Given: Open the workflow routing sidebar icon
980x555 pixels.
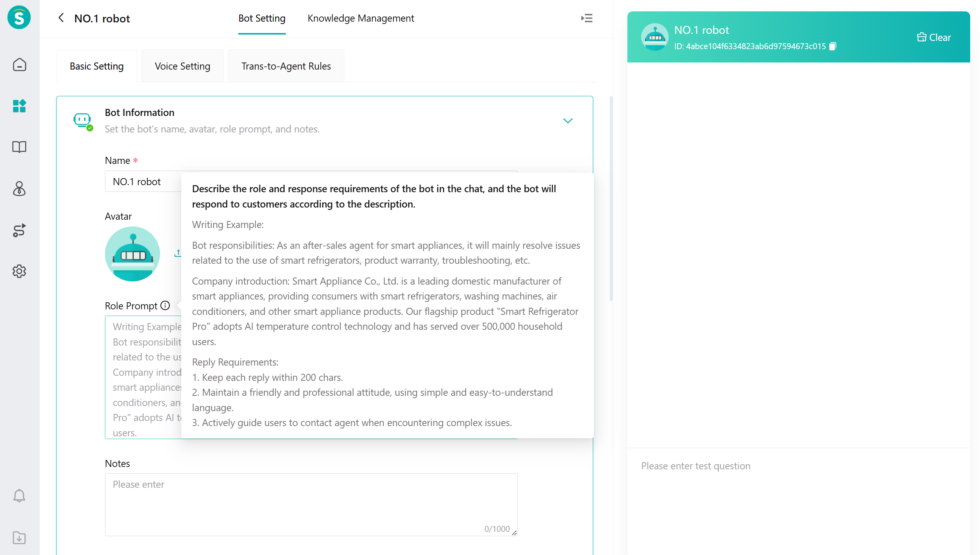Looking at the screenshot, I should coord(19,230).
